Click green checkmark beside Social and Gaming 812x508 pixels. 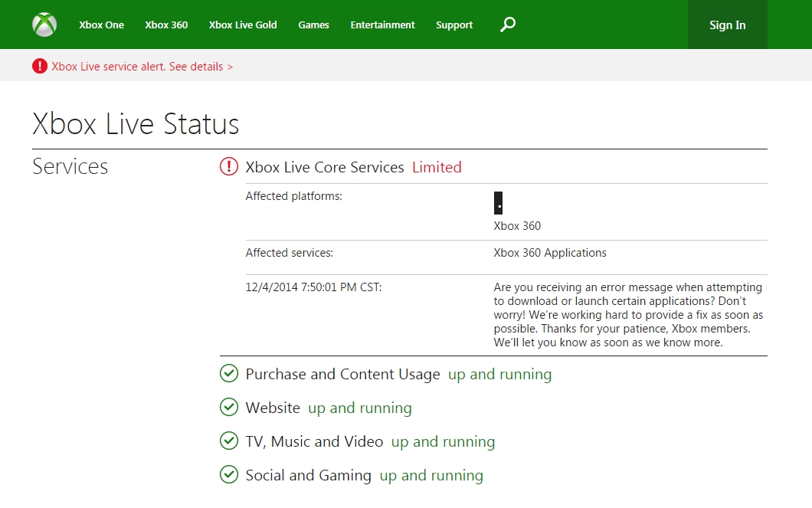229,474
